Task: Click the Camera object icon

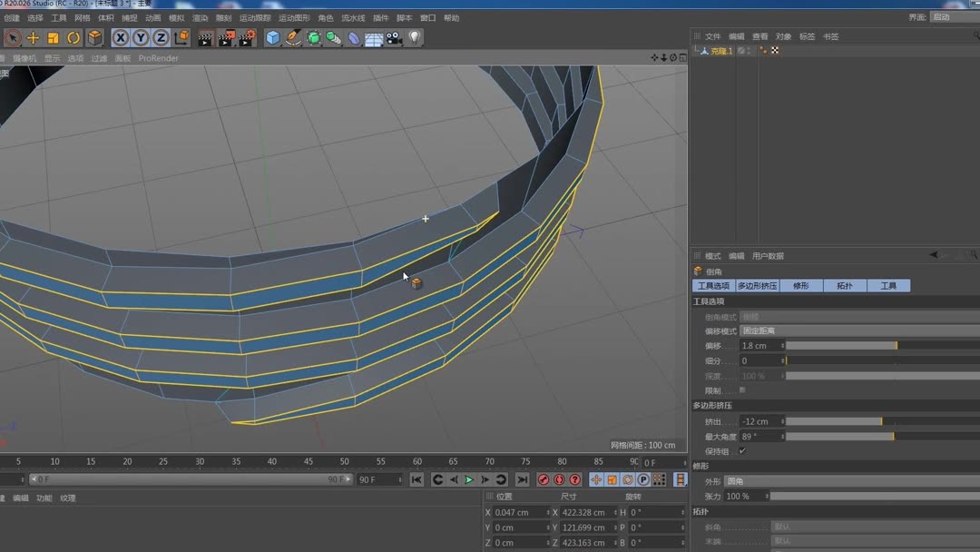Action: click(x=394, y=38)
